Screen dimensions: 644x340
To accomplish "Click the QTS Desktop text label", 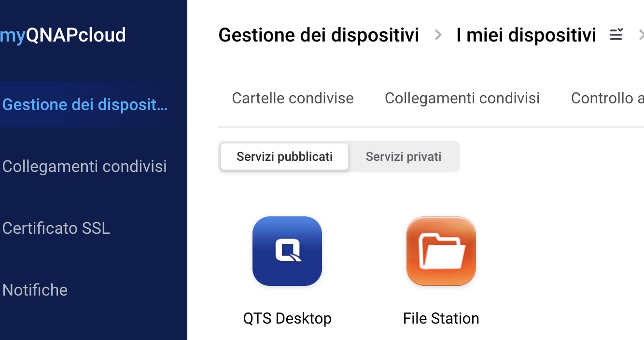I will (287, 318).
